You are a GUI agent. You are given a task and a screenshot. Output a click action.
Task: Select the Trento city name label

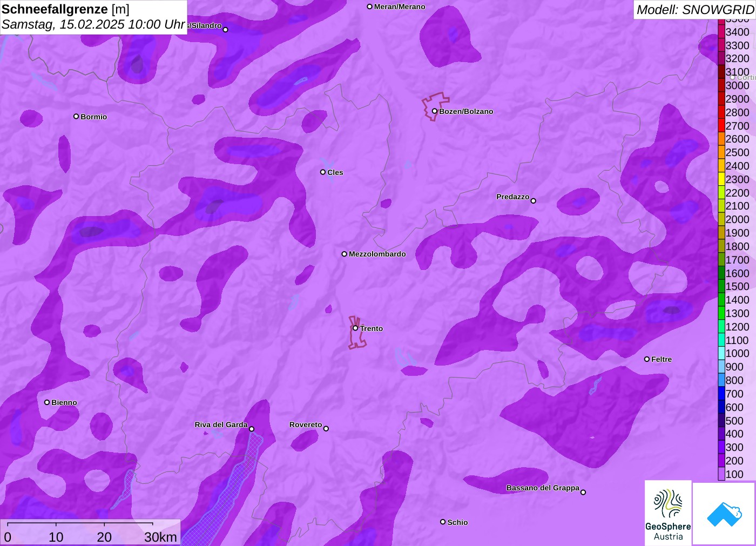click(372, 328)
